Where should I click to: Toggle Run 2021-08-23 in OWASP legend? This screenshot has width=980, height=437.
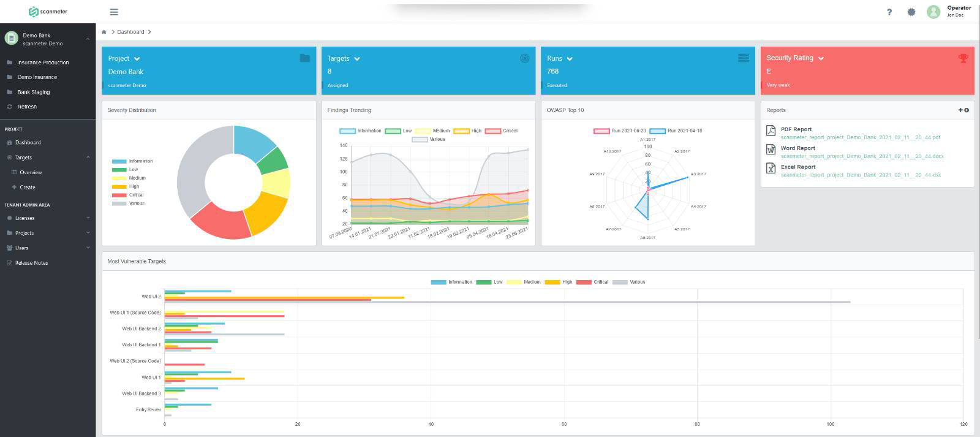coord(620,131)
